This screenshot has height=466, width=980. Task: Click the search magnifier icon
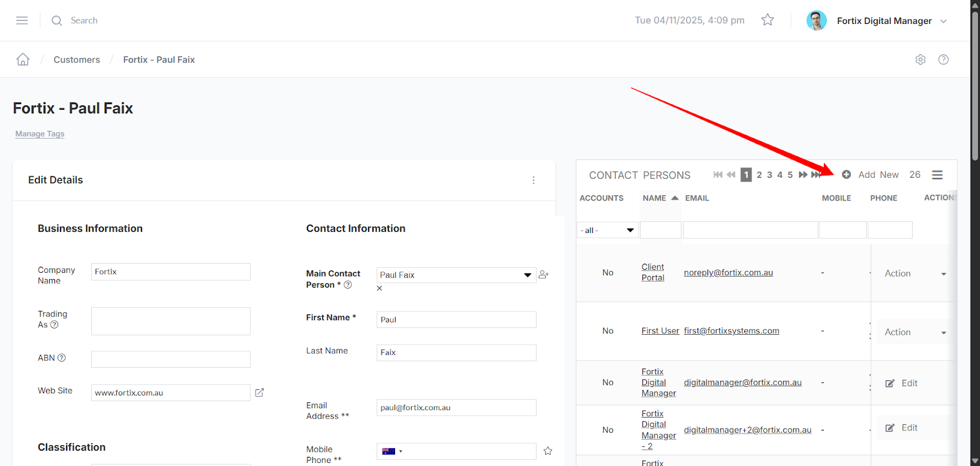[57, 20]
